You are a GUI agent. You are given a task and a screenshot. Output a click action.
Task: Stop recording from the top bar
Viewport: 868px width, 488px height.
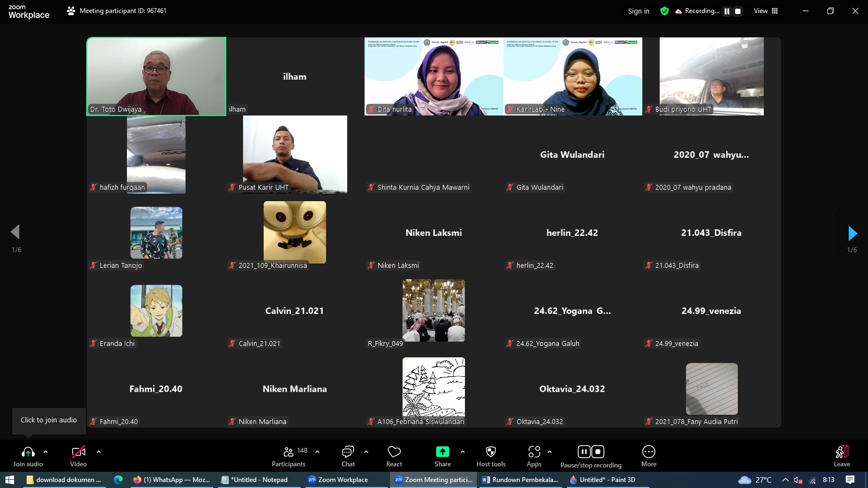click(738, 11)
